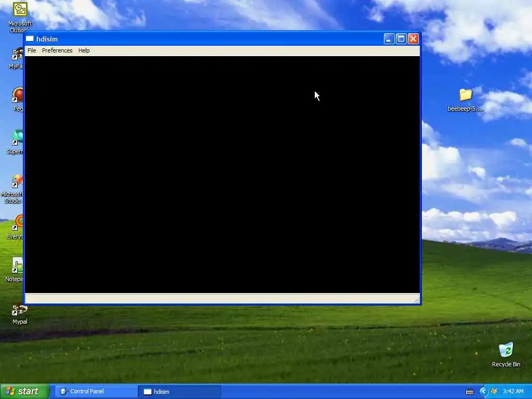
Task: Switch to Control Panel in taskbar
Action: [96, 392]
